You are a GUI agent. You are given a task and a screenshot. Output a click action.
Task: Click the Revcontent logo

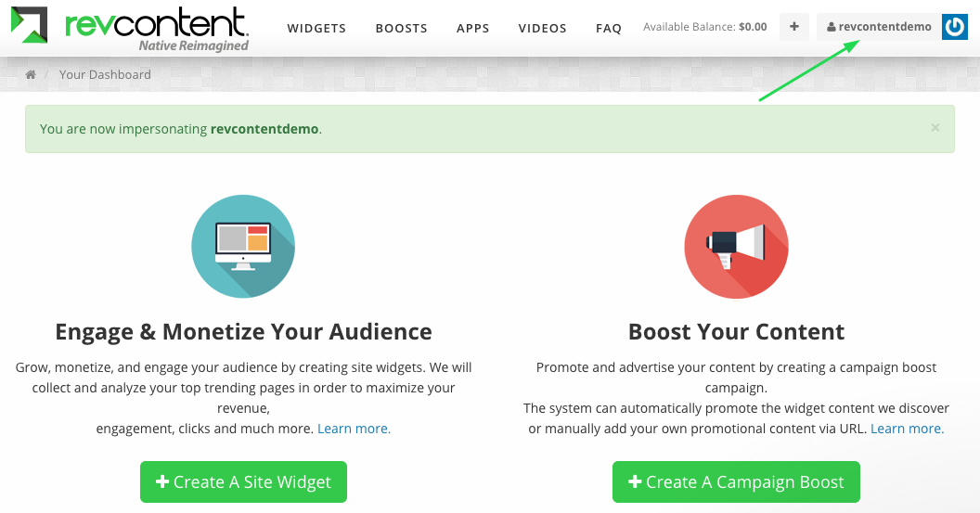click(130, 29)
